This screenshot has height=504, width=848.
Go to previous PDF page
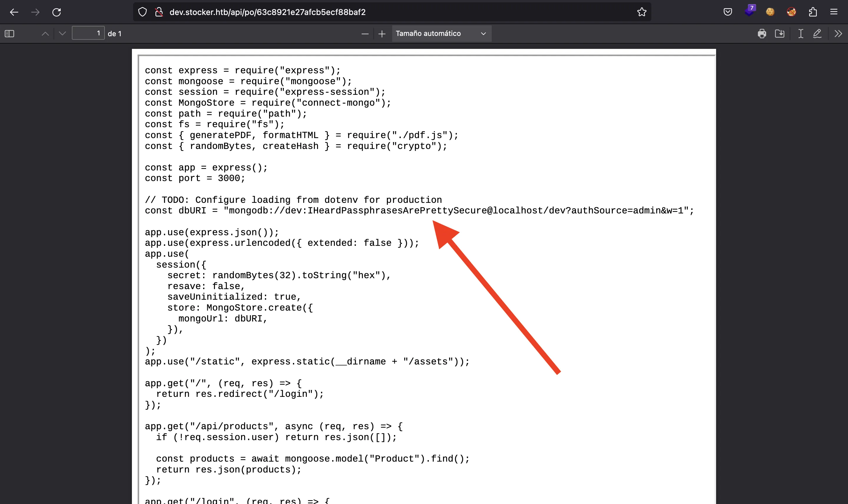tap(45, 34)
